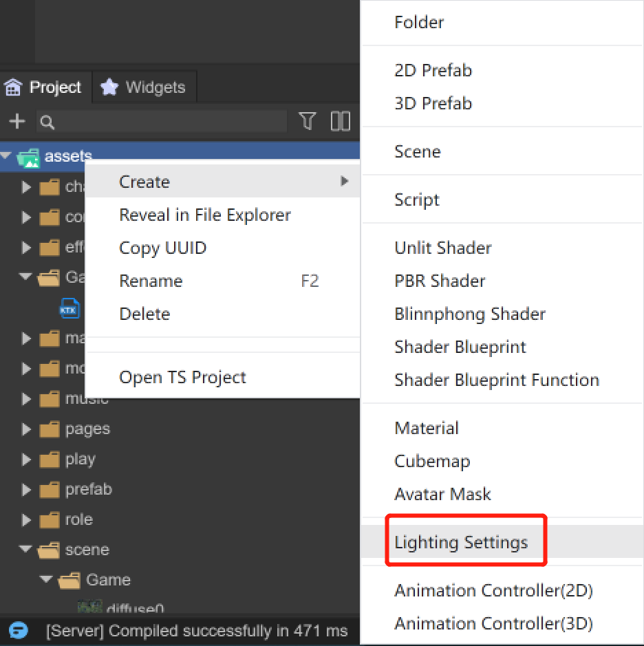Create a new Shader Blueprint
This screenshot has height=646, width=644.
(460, 347)
